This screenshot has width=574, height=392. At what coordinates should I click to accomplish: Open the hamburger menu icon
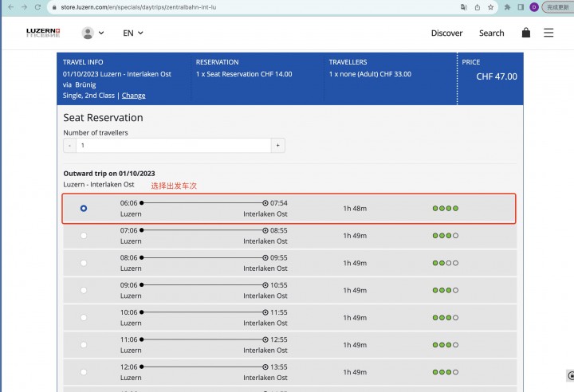[x=548, y=33]
